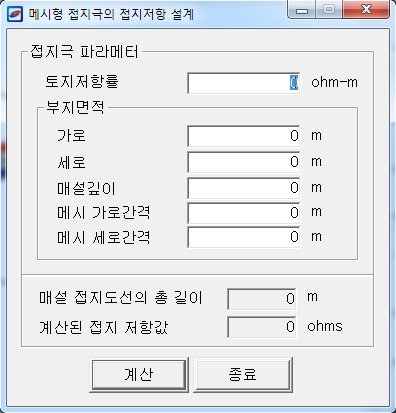This screenshot has width=396, height=413.
Task: Minimize the dialog window
Action: pos(302,10)
